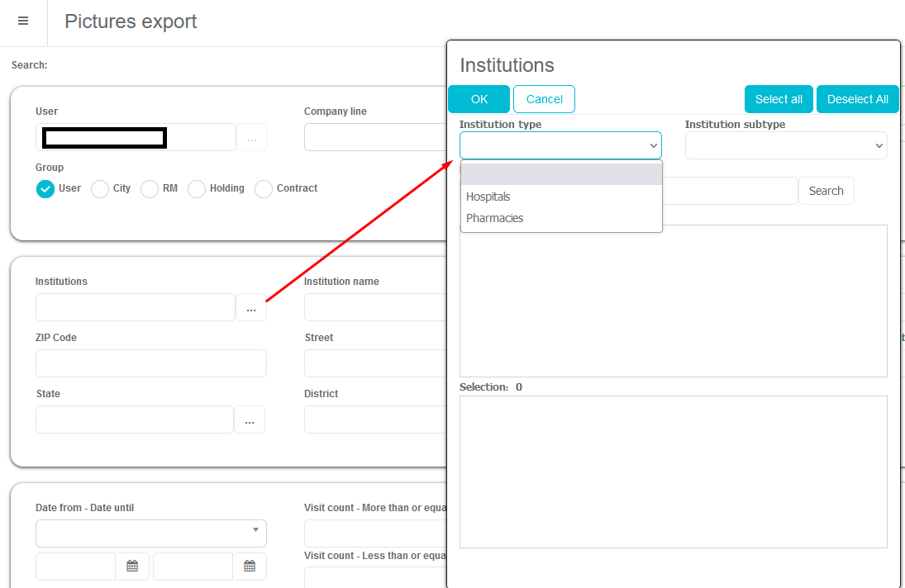Cancel the Institutions dialog
Screen dimensions: 905x588
(x=544, y=99)
